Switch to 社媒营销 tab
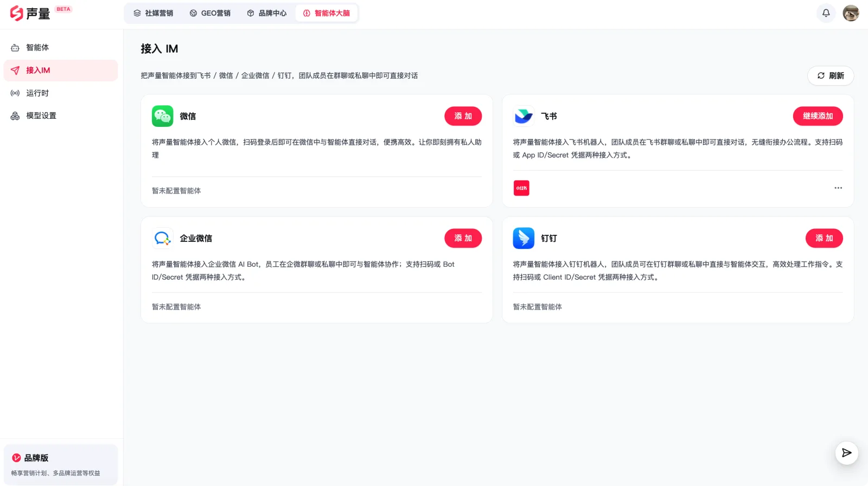 pyautogui.click(x=154, y=13)
